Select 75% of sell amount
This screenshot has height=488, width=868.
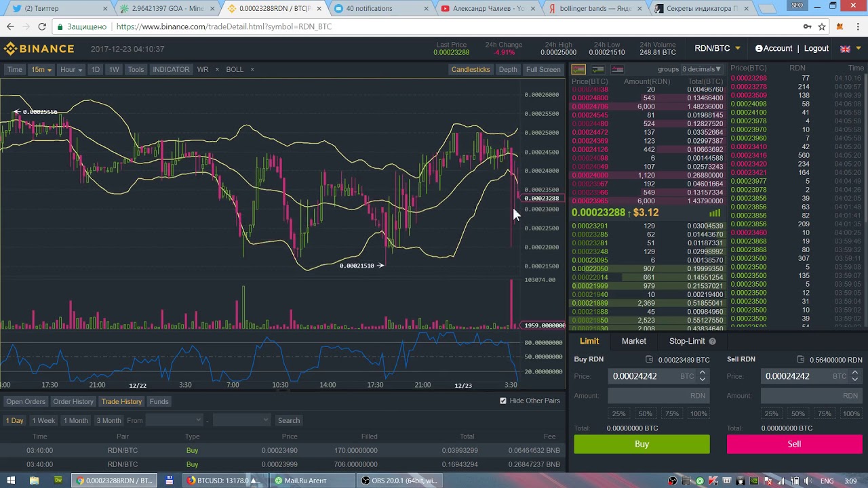(824, 413)
